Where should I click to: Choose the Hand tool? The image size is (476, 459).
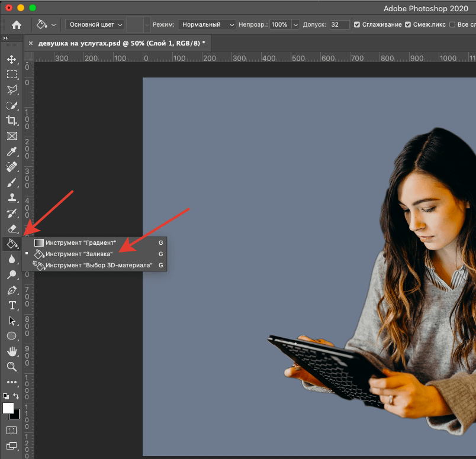[x=11, y=351]
